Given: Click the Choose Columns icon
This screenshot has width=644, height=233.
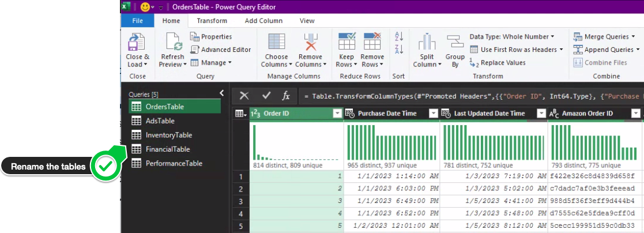Looking at the screenshot, I should (x=276, y=42).
